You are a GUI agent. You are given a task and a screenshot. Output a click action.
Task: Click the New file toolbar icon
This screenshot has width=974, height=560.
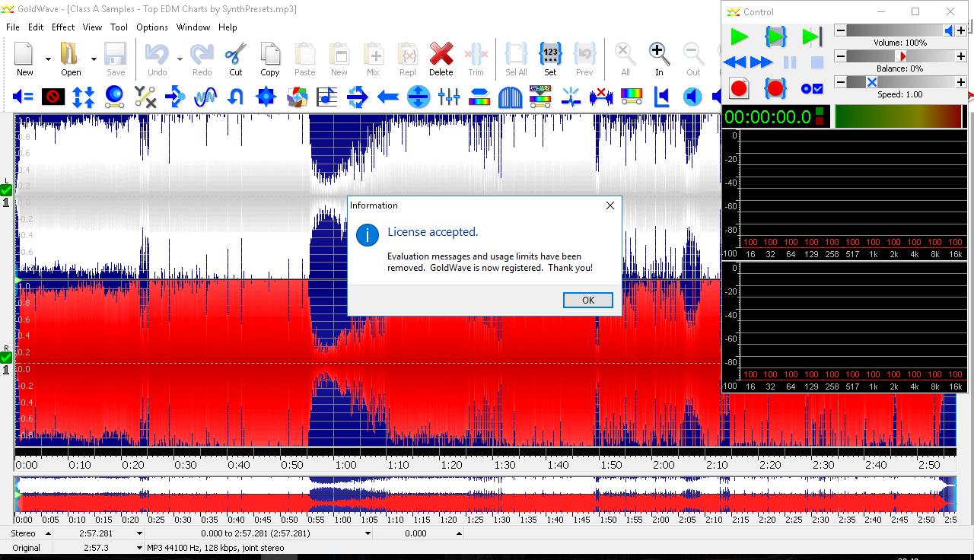(24, 55)
